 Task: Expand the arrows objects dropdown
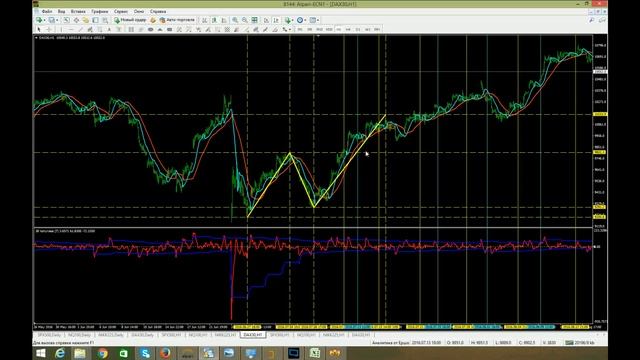pyautogui.click(x=290, y=29)
